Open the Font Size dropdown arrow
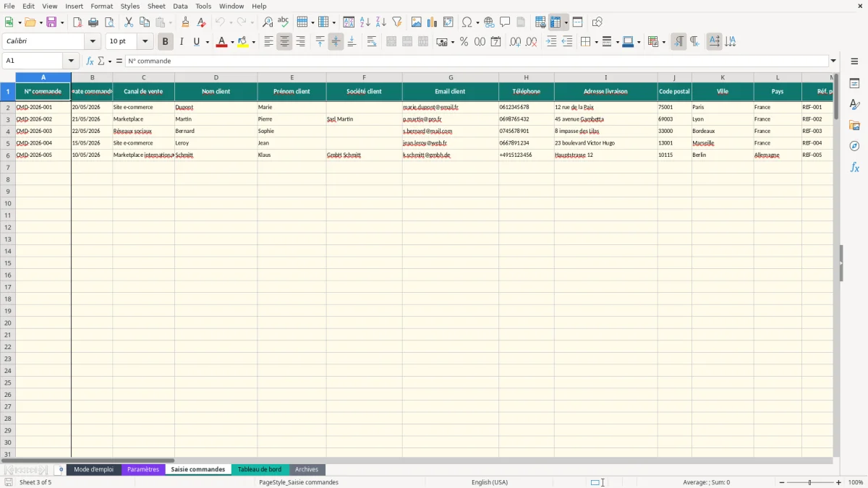Viewport: 868px width, 488px height. (x=145, y=42)
